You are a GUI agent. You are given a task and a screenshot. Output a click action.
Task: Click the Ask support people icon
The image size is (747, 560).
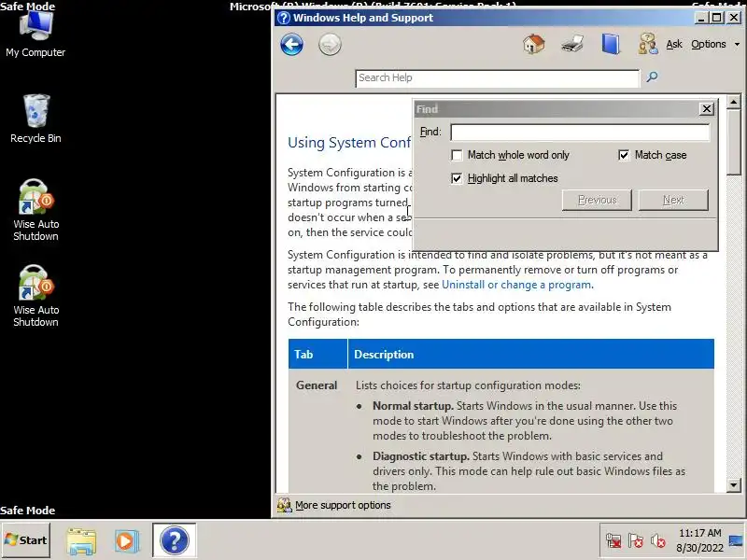(648, 44)
